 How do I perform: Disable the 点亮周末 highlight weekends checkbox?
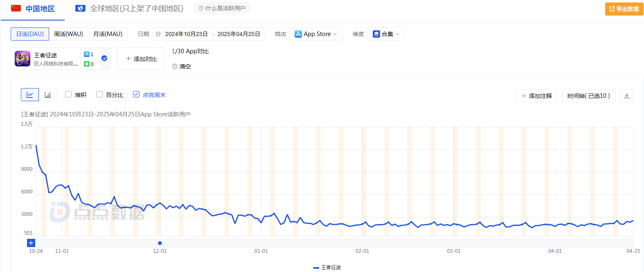(x=136, y=95)
